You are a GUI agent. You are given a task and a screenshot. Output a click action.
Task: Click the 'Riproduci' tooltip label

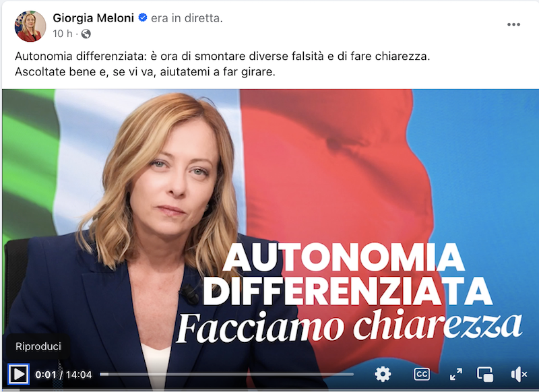pos(38,346)
